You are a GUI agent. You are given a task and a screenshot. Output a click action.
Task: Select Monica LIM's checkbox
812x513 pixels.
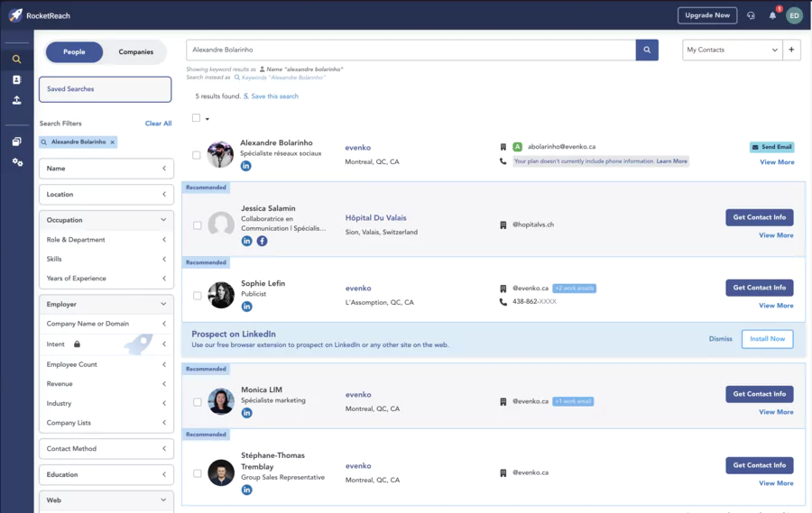pos(198,402)
